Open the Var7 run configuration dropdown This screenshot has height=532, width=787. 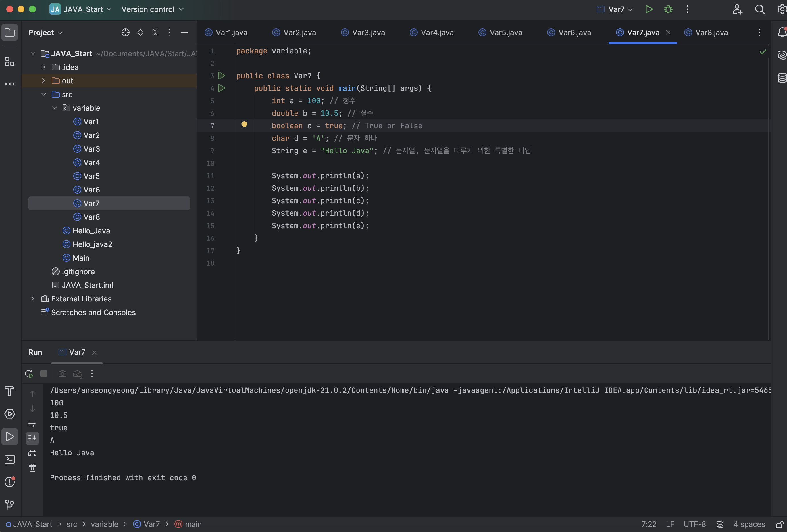616,9
